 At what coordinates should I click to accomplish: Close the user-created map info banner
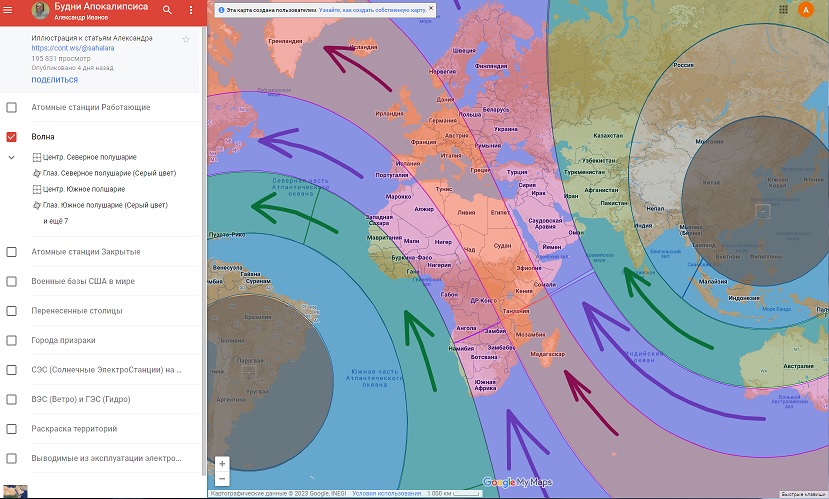431,8
